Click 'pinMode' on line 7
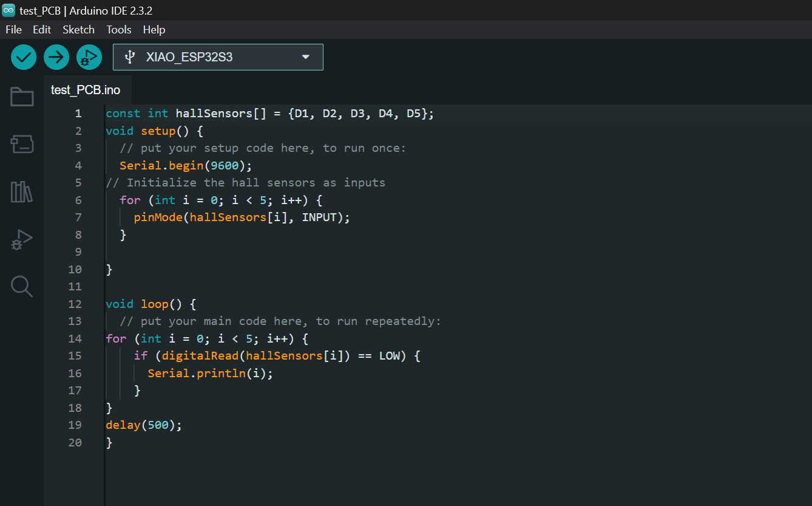The image size is (812, 506). 158,217
